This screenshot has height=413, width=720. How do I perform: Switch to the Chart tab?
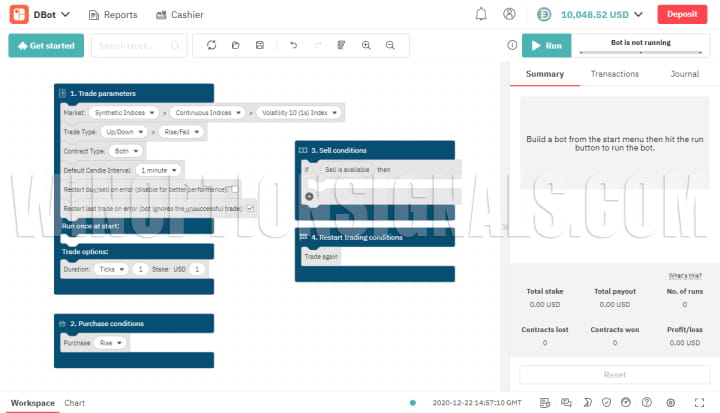(x=75, y=403)
